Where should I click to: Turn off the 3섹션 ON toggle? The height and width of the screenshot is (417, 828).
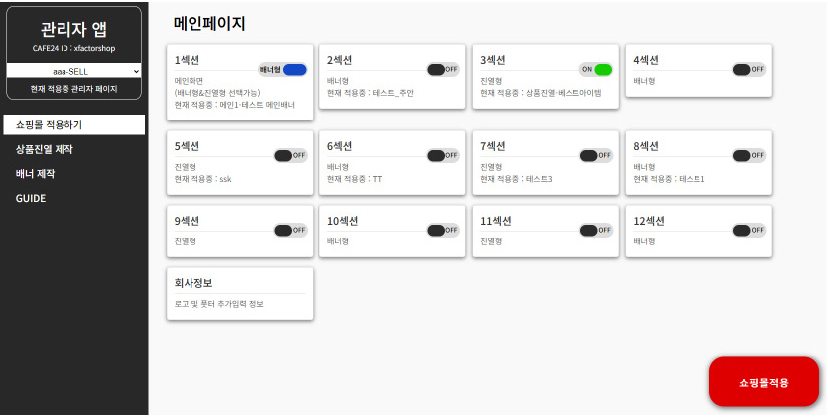pos(596,70)
